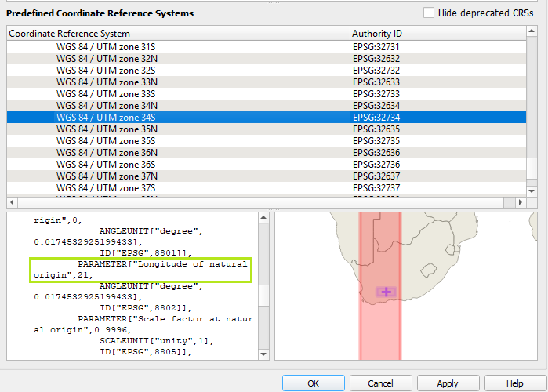Select highlighted WGS 84 / UTM zone 34S row

(267, 118)
